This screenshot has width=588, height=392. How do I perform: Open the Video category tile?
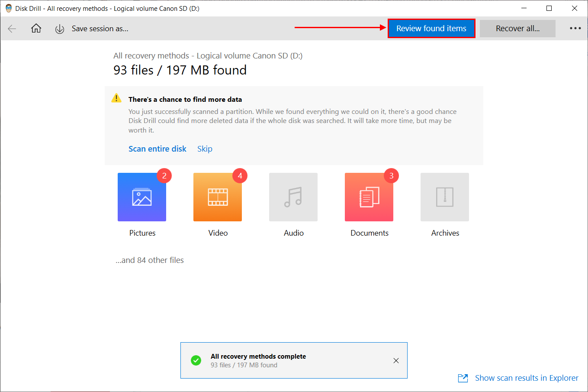click(218, 197)
